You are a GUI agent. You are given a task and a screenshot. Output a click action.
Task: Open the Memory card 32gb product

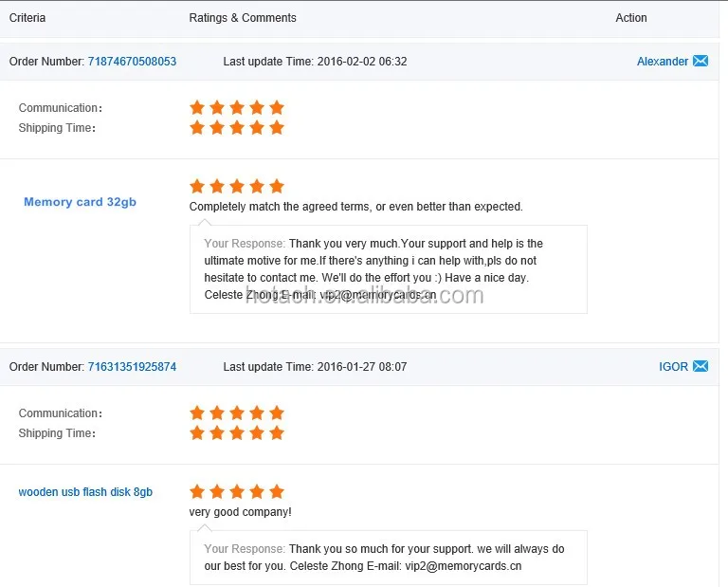tap(80, 202)
